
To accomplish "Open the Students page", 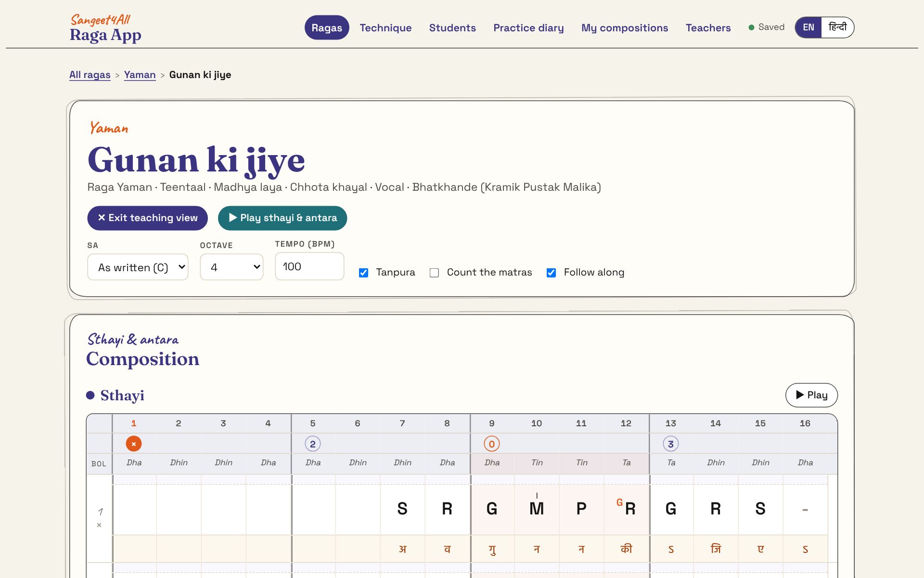I will 452,27.
